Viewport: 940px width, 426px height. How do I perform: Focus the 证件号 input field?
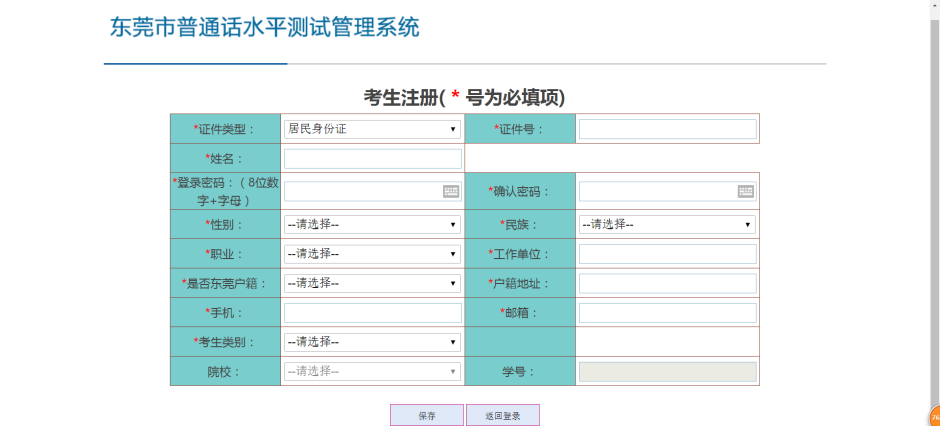pyautogui.click(x=668, y=129)
